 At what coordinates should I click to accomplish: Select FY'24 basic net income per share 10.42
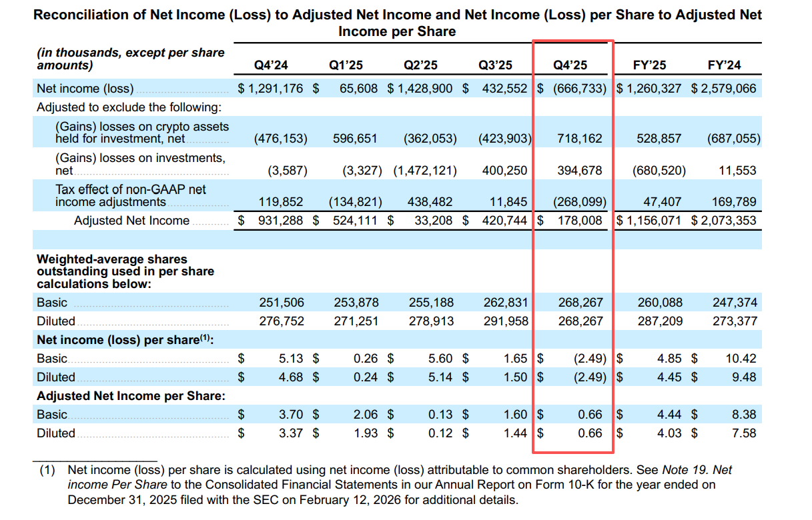pyautogui.click(x=741, y=359)
